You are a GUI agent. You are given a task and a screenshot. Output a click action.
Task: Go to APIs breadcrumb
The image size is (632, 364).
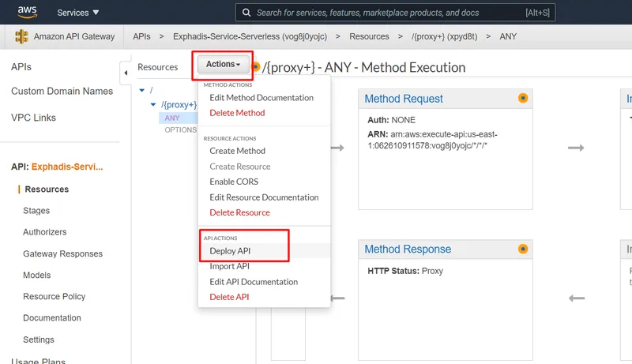tap(141, 36)
